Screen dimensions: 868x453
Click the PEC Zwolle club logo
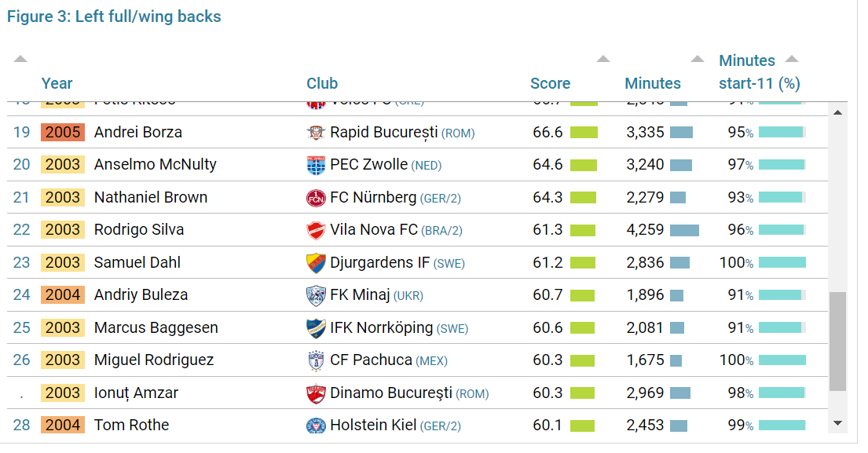tap(316, 166)
